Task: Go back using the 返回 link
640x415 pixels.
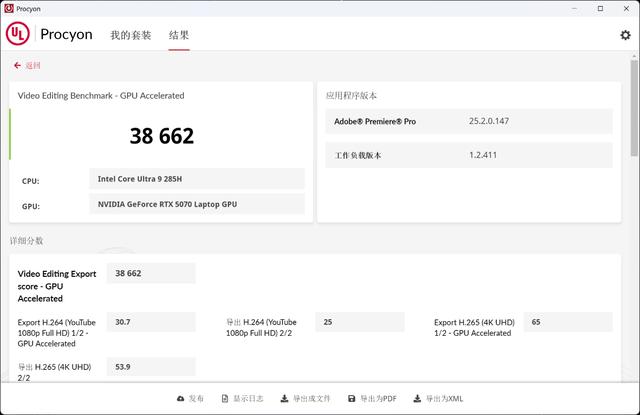Action: click(x=33, y=65)
